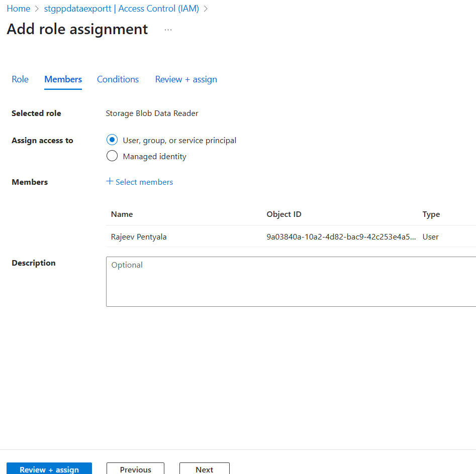The width and height of the screenshot is (476, 474).
Task: Click the User type cell in row
Action: [x=430, y=236]
